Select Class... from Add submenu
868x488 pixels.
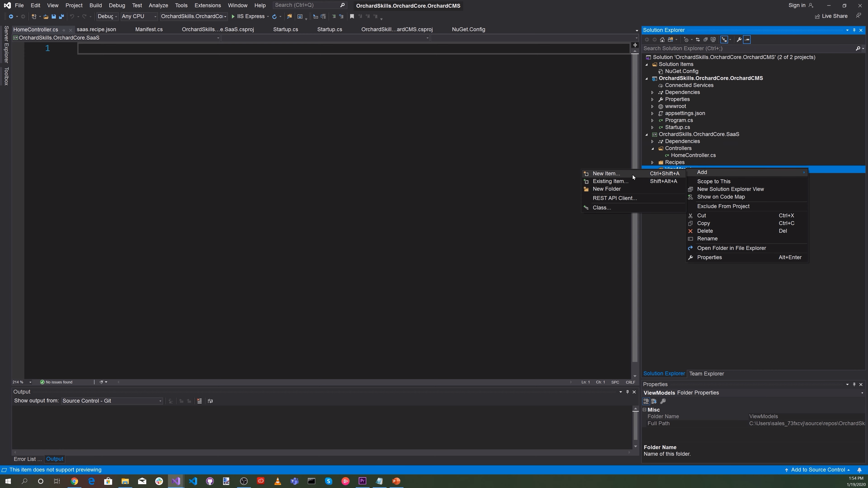(633, 208)
